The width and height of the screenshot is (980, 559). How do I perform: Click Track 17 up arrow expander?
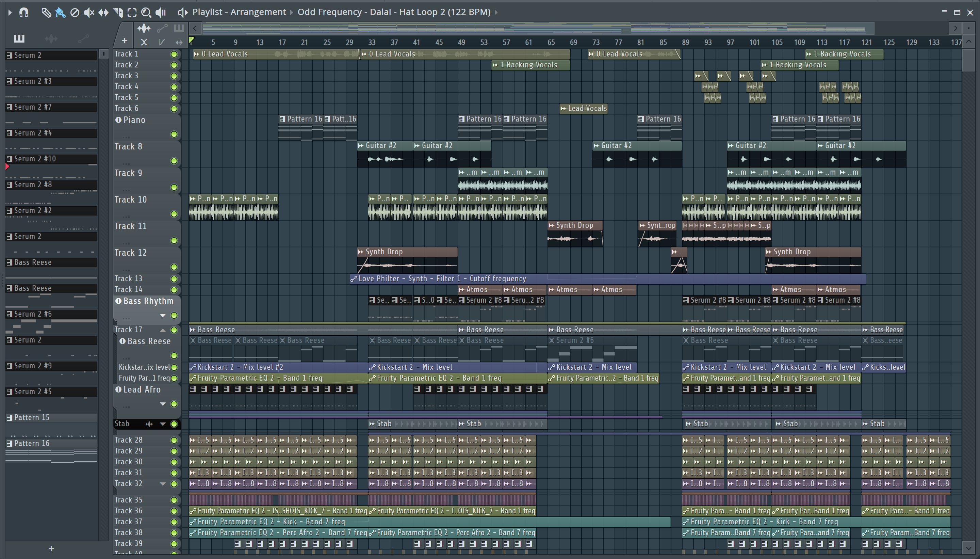tap(163, 330)
